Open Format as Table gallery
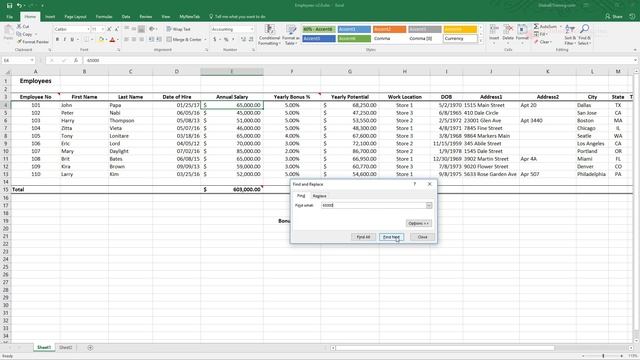640x360 pixels. point(291,34)
